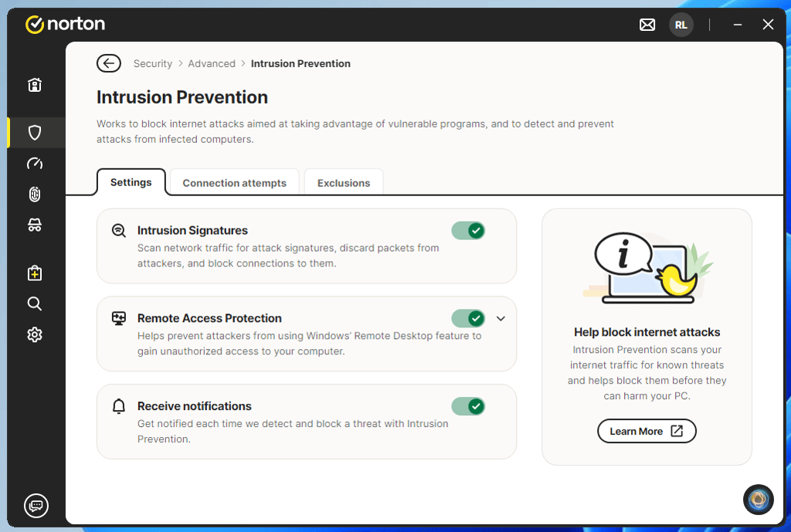Viewport: 791px width, 532px height.
Task: Click the external link icon in Learn More
Action: point(677,431)
